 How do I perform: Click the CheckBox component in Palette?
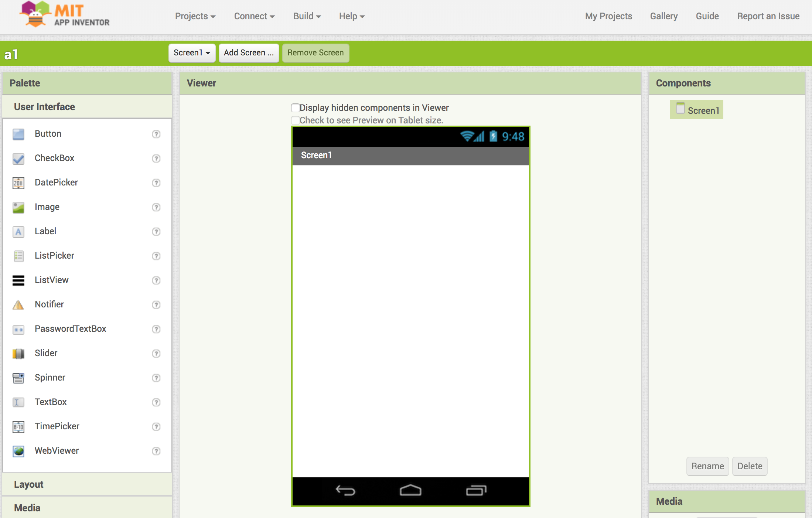click(54, 158)
